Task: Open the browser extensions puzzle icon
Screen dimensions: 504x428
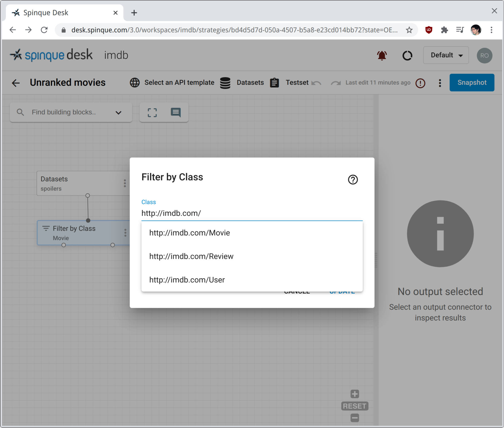Action: (444, 30)
